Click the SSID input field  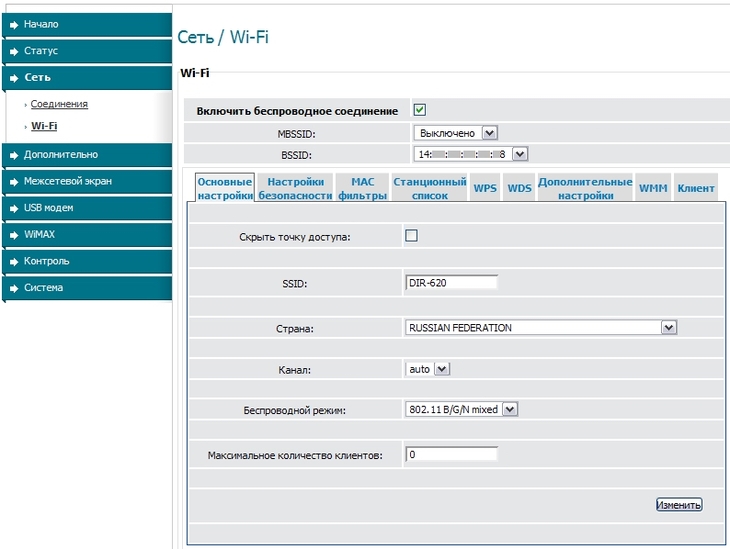(452, 283)
